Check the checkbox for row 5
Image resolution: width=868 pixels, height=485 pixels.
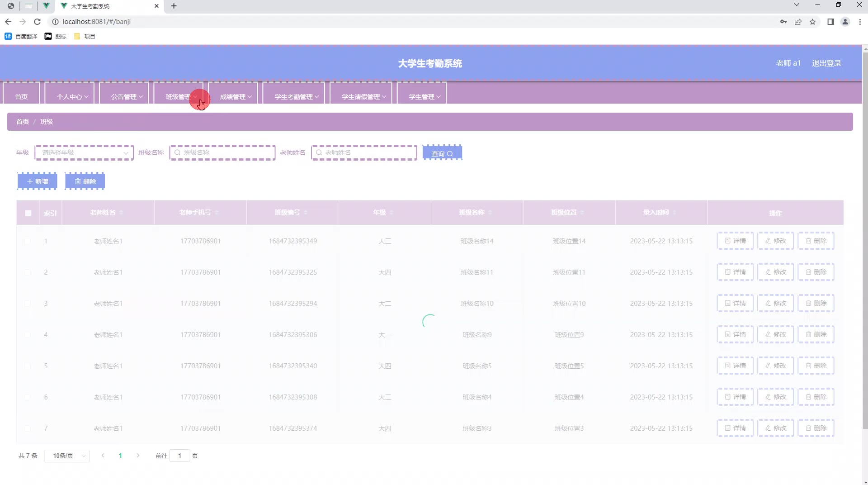coord(27,366)
